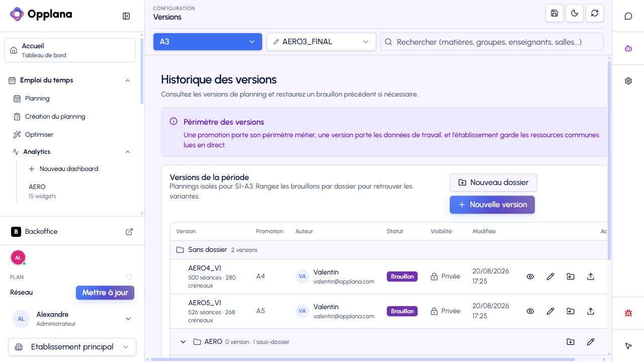View AERO5_V1 version with eye icon
This screenshot has height=362, width=644.
[530, 311]
